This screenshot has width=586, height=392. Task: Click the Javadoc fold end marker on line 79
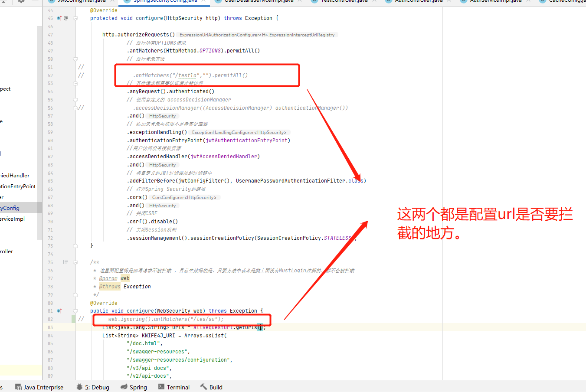point(75,295)
